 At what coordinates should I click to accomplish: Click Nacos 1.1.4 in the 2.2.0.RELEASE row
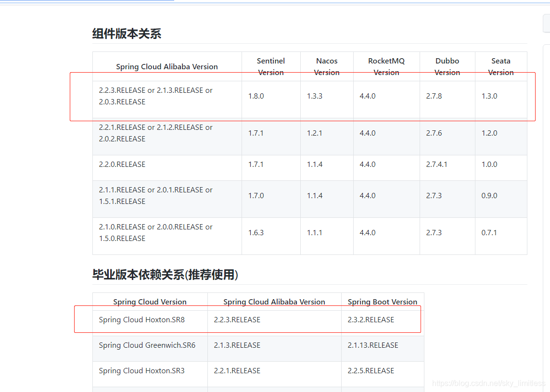(315, 164)
